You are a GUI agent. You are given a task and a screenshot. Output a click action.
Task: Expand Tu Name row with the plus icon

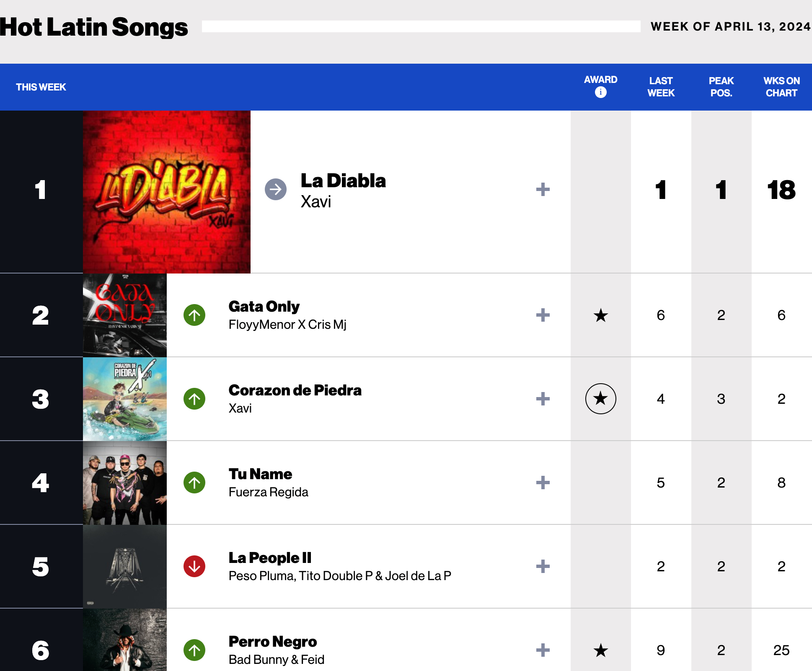pos(543,483)
